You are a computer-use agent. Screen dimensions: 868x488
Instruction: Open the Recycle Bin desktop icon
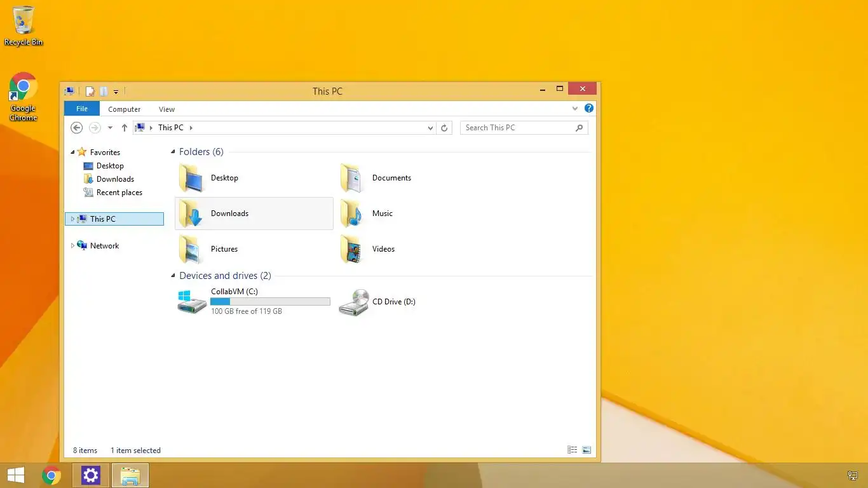tap(24, 25)
